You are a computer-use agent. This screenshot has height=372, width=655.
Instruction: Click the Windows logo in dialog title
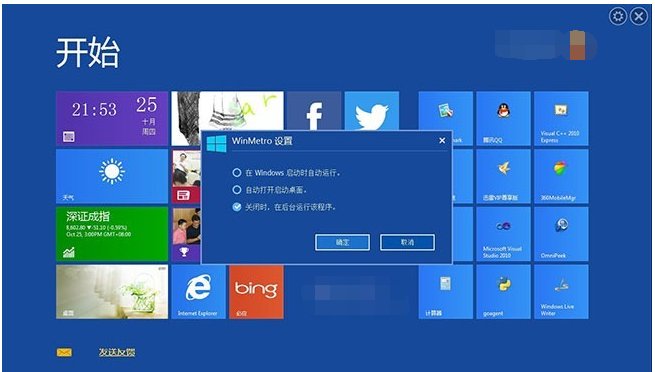[216, 143]
